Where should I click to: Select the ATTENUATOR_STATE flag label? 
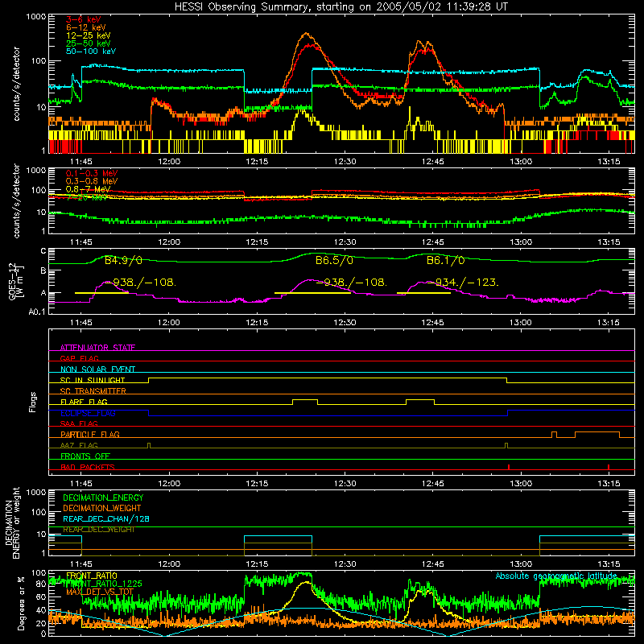pyautogui.click(x=97, y=348)
